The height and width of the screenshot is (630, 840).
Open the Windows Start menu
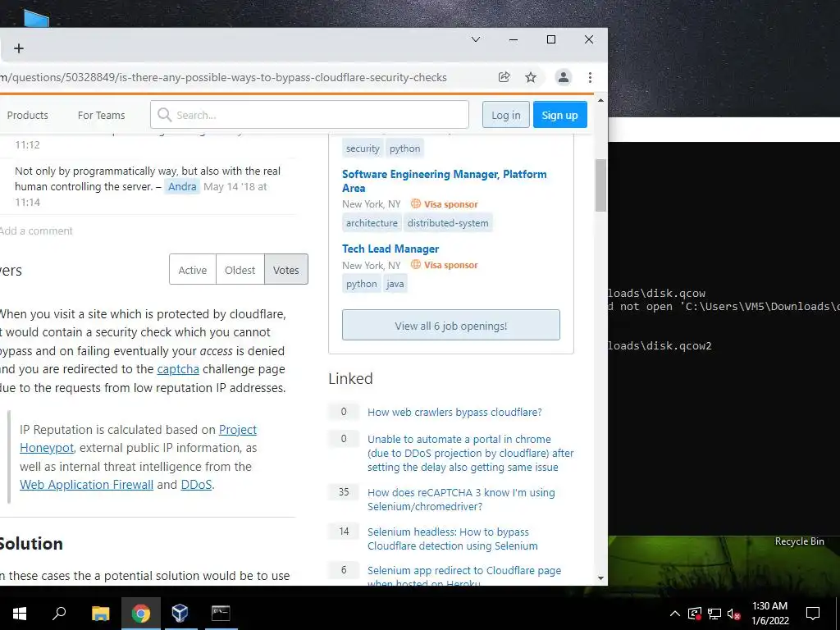(x=20, y=614)
